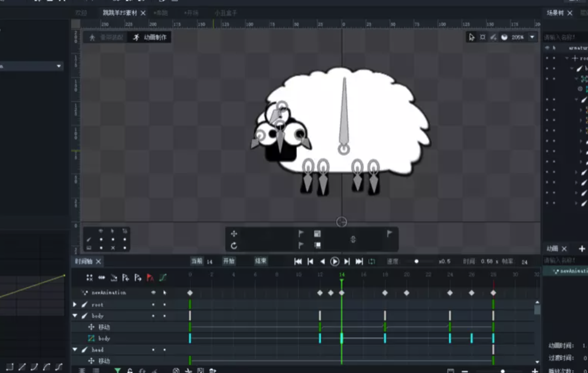The width and height of the screenshot is (588, 373).
Task: Click the move tool icon in transform panel
Action: pos(234,234)
